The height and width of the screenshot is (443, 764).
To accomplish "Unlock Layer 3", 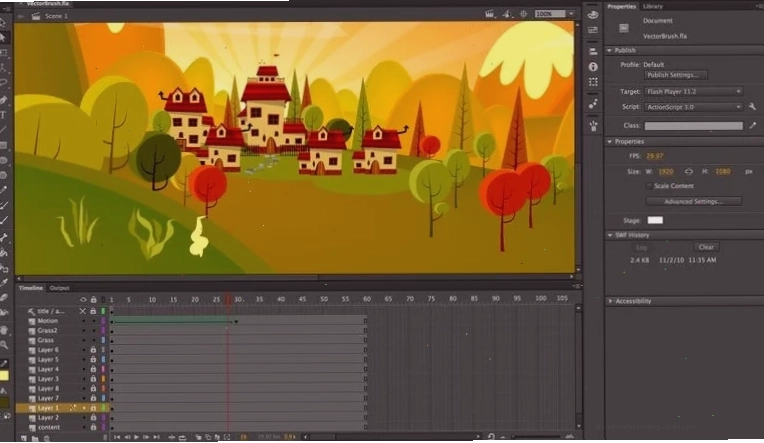I will tap(93, 379).
